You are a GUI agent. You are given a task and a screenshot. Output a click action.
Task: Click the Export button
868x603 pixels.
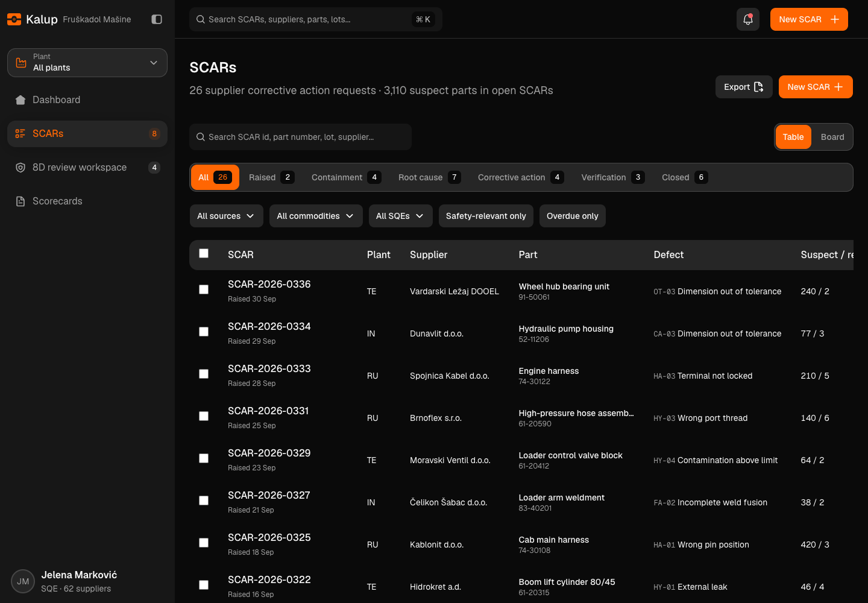click(744, 87)
